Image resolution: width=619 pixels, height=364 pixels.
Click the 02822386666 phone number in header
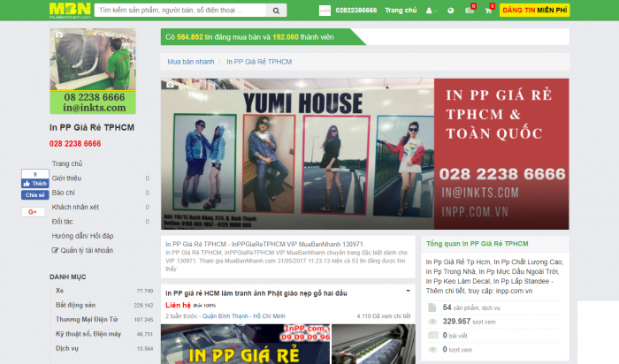pyautogui.click(x=356, y=11)
